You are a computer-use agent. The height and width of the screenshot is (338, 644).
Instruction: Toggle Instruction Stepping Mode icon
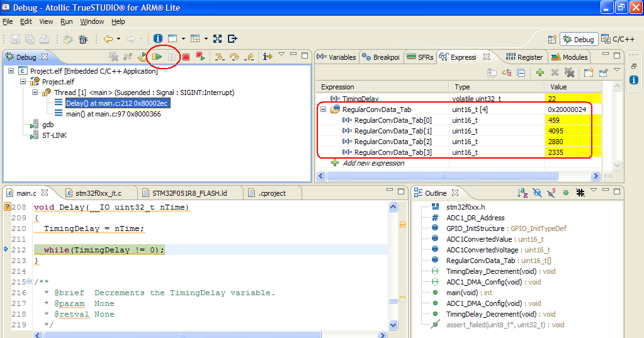pyautogui.click(x=268, y=57)
